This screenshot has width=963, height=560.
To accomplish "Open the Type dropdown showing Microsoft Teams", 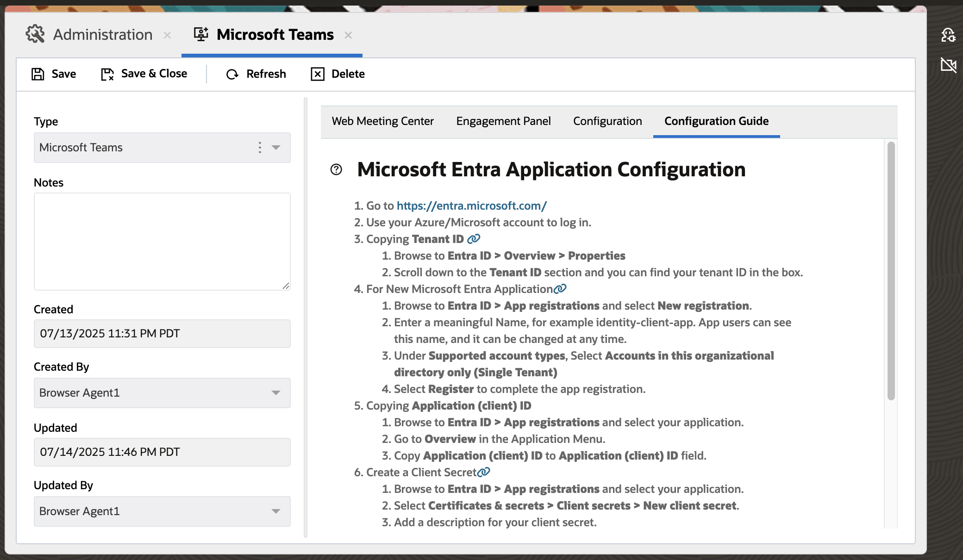I will 276,148.
